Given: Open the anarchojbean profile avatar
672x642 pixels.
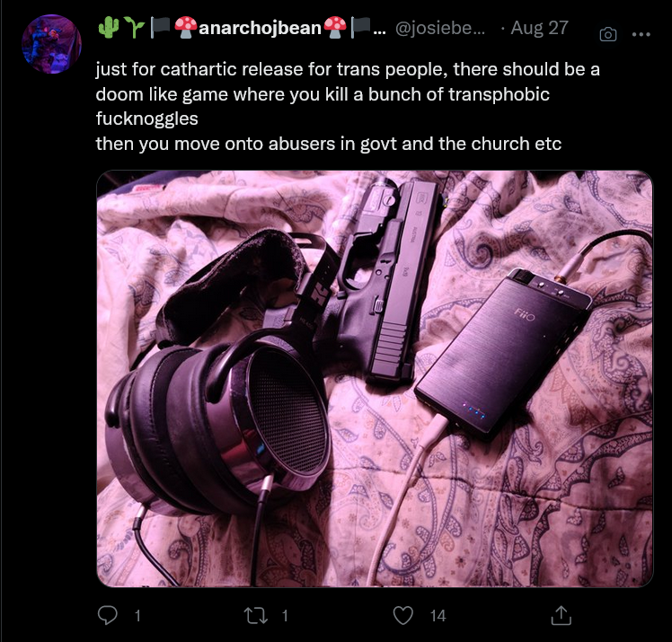Looking at the screenshot, I should 51,44.
